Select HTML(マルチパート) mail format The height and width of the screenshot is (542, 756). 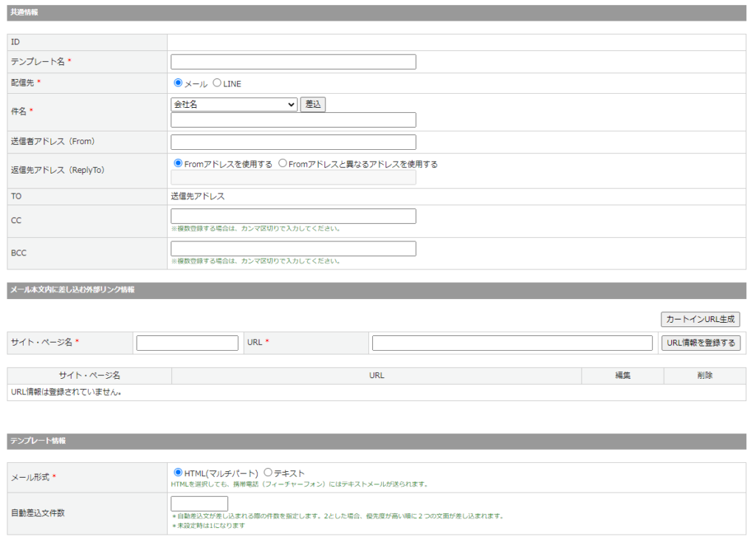click(x=178, y=473)
